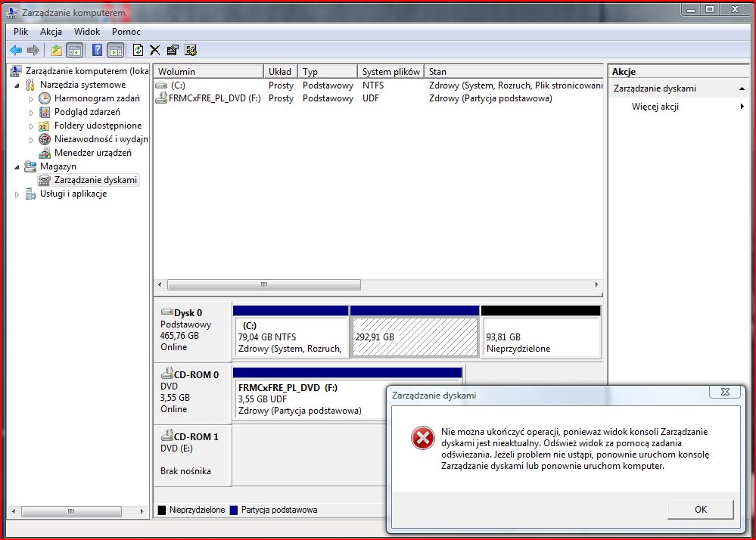Open the Pomoc menu

(126, 32)
